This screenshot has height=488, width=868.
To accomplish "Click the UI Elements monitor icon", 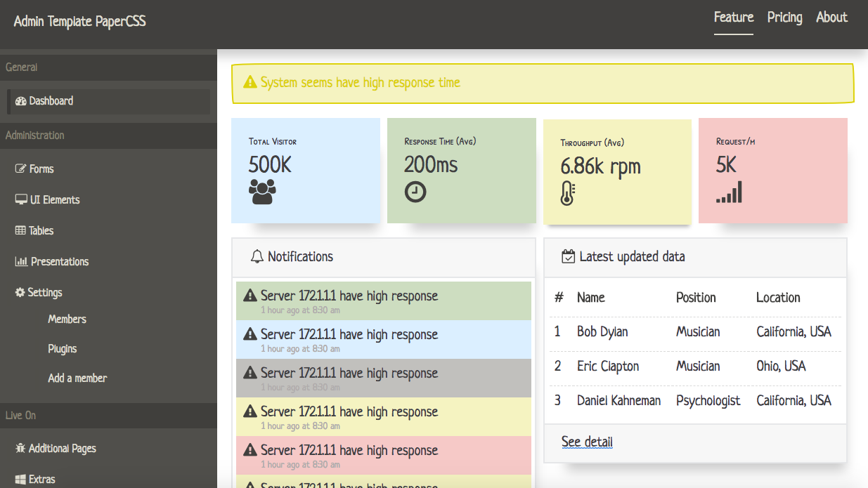I will click(x=21, y=200).
